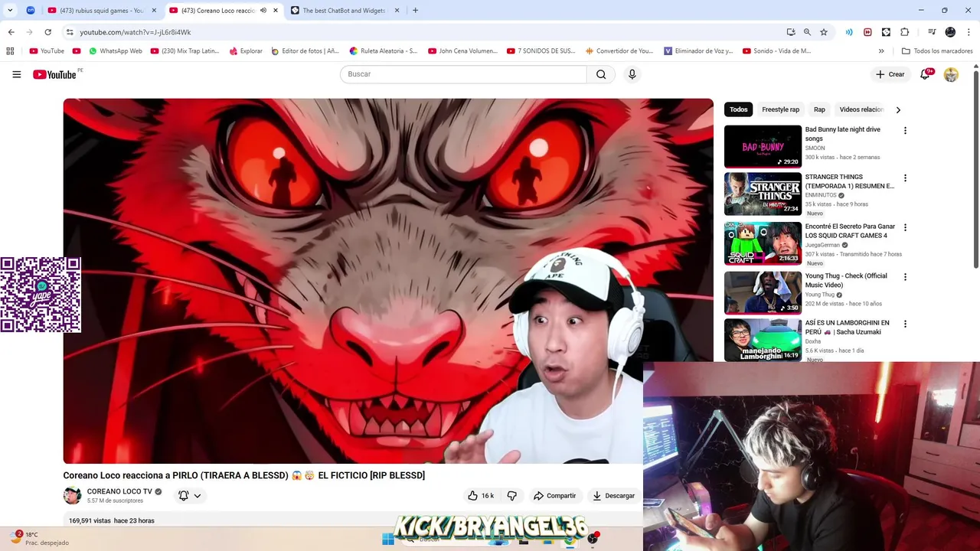980x551 pixels.
Task: Open Stranger Things resumen video thumbnail
Action: click(763, 194)
